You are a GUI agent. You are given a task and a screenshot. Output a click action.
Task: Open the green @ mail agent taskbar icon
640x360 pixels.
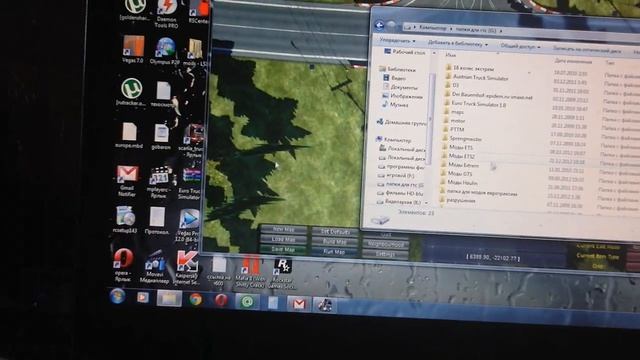247,302
